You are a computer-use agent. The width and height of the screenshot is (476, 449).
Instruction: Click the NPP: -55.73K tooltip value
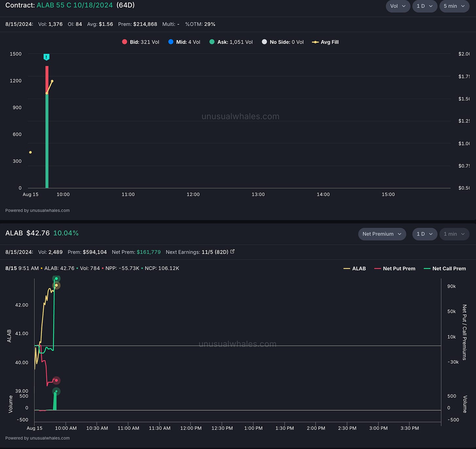122,268
